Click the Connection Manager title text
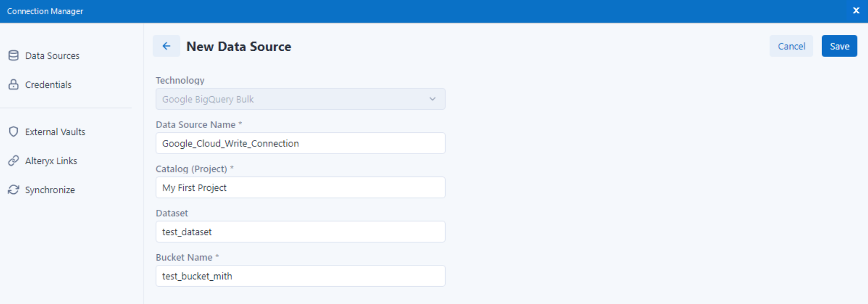 [45, 11]
